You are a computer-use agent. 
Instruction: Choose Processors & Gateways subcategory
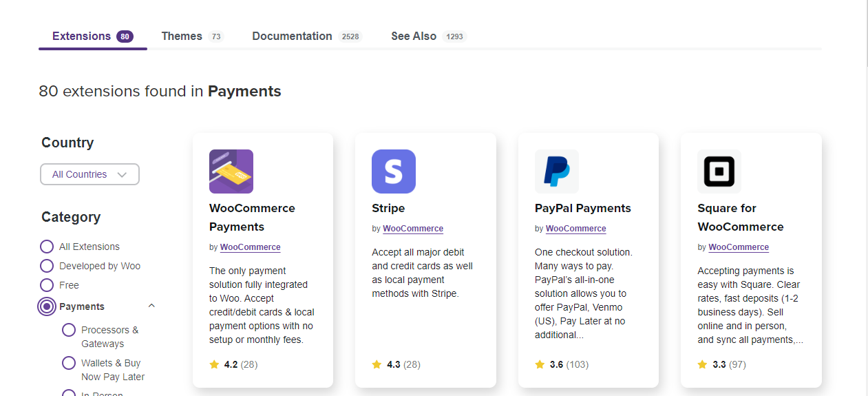click(x=69, y=330)
